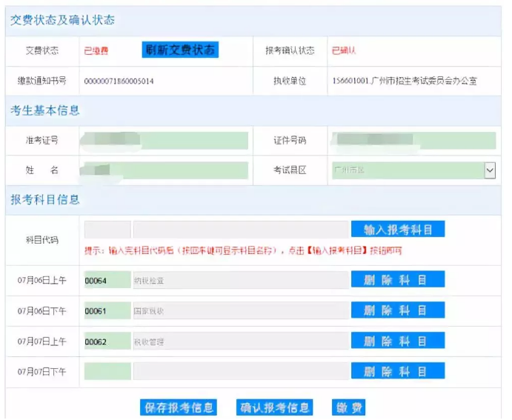Screen dimensions: 512x420
Task: Click the empty 科目代码 code input field
Action: (107, 230)
